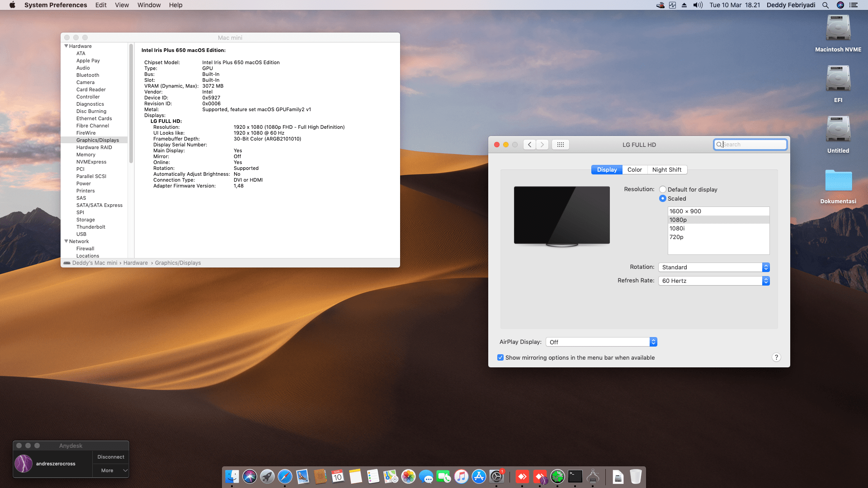Screen dimensions: 868x488
Task: Switch to the Night Shift tab
Action: coord(667,169)
